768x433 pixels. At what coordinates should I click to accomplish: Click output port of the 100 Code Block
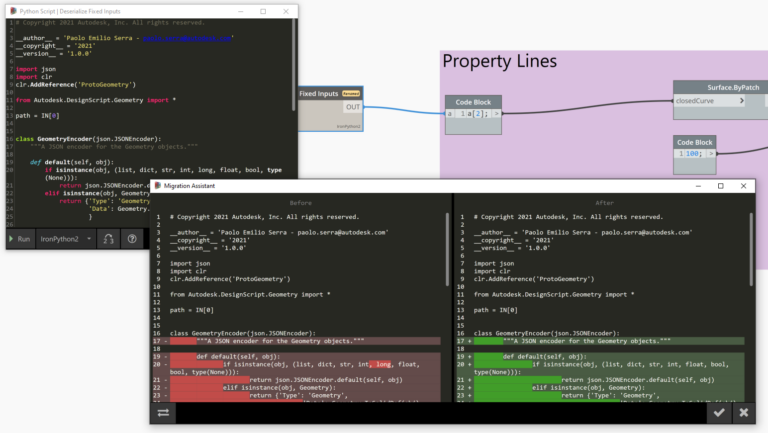[x=711, y=154]
